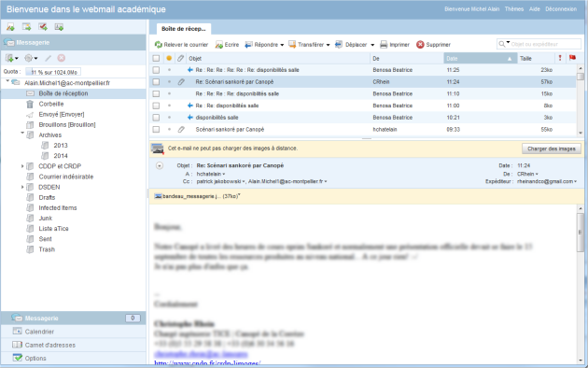Viewport: 588px width, 368px height.
Task: Switch to Calendrier module
Action: coord(73,332)
